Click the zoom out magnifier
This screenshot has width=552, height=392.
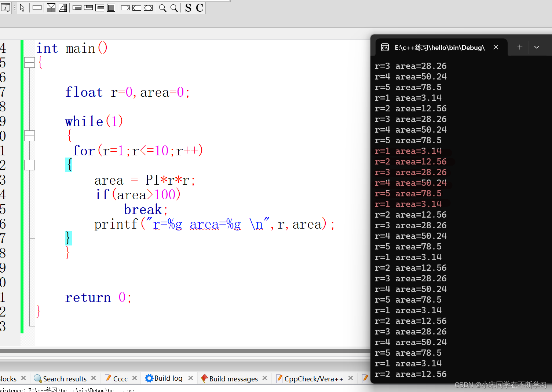tap(174, 8)
